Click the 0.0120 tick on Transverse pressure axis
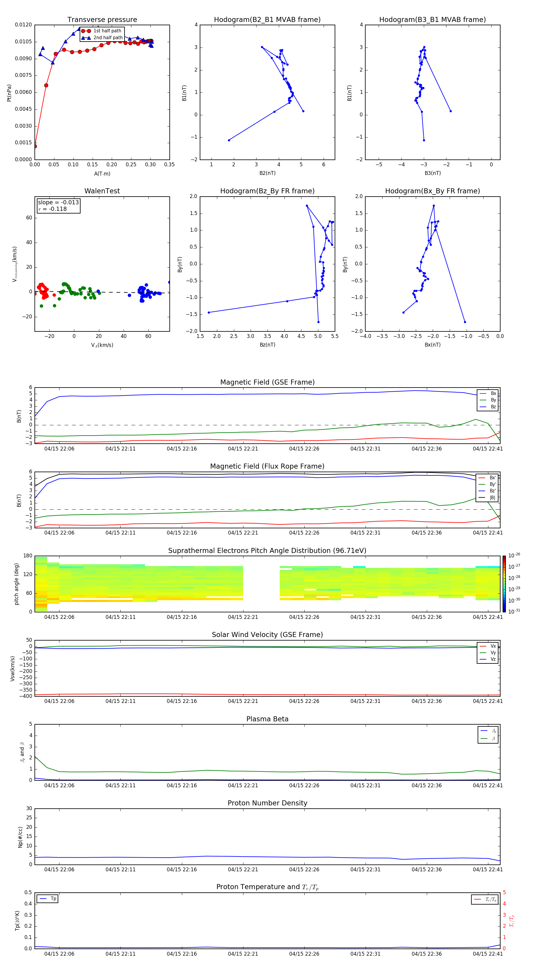Image resolution: width=535 pixels, height=980 pixels. pyautogui.click(x=23, y=25)
